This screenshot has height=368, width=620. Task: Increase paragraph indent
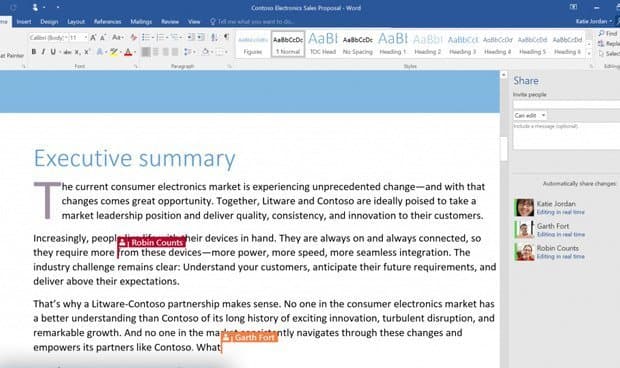(201, 38)
